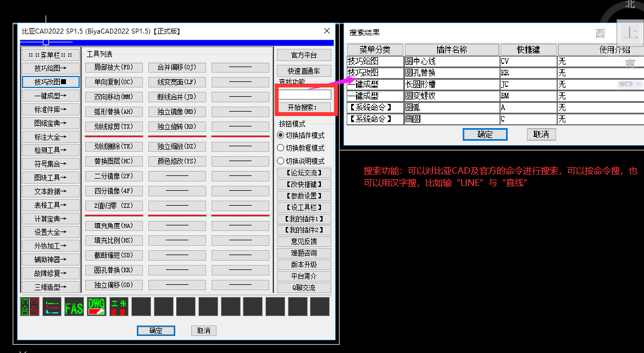Click the 插件名称 column header
Screen dimensions: 644x353
452,49
